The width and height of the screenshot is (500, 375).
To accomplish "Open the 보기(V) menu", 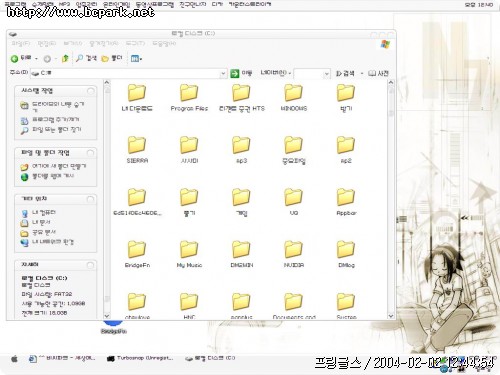I will point(72,44).
